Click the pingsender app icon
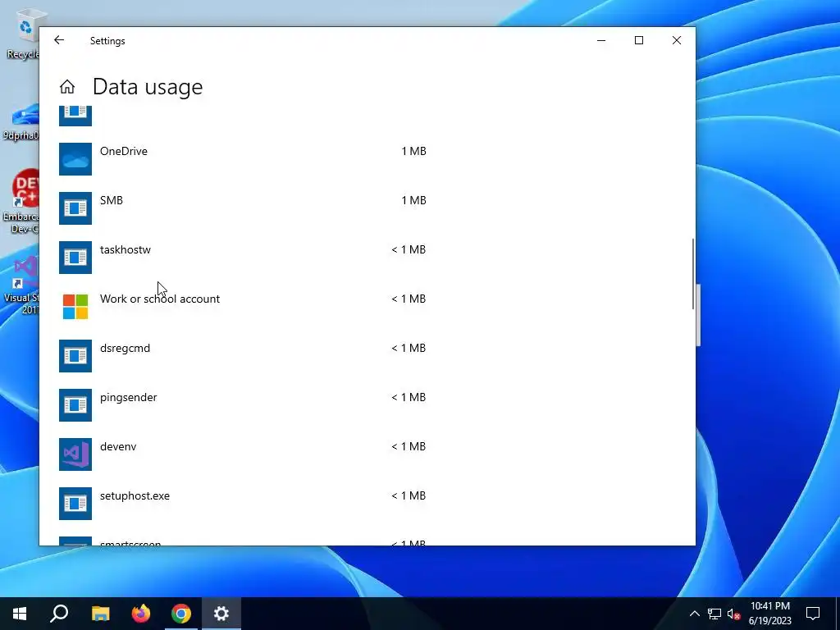 (75, 405)
